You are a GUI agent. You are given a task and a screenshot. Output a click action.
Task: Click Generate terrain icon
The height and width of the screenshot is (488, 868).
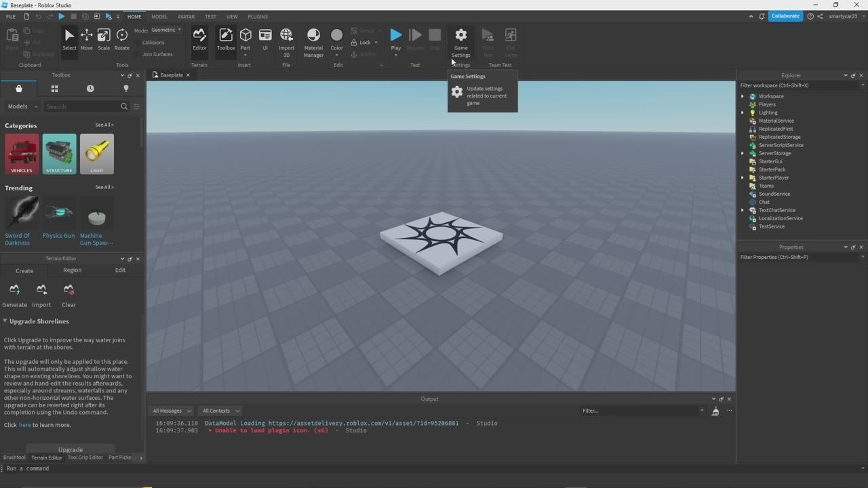coord(14,296)
